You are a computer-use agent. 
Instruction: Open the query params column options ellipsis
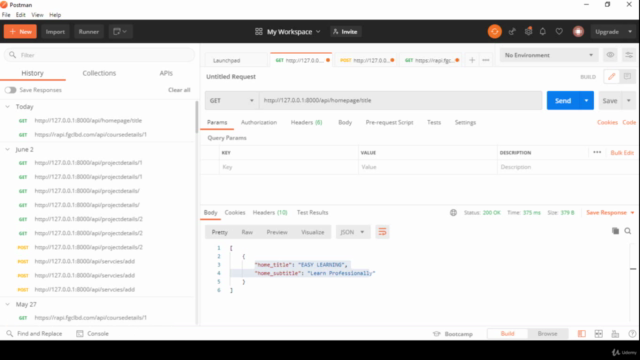tap(597, 152)
